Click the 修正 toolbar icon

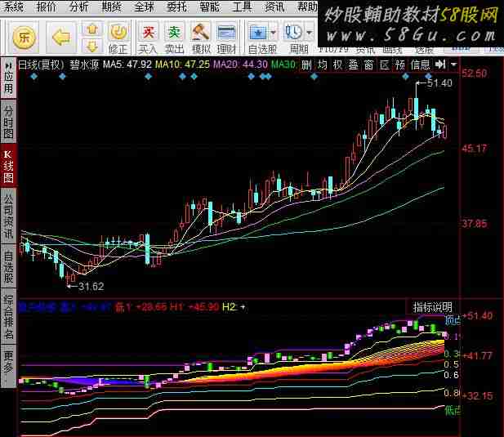(118, 38)
